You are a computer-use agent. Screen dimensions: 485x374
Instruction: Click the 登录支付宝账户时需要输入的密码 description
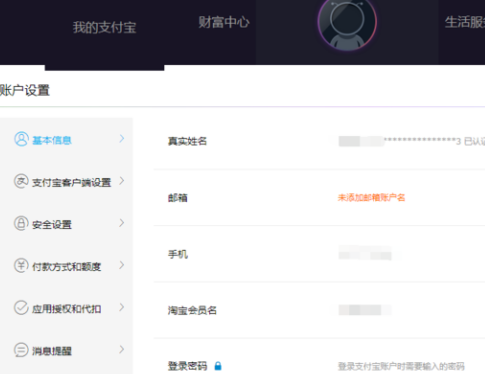[x=401, y=366]
